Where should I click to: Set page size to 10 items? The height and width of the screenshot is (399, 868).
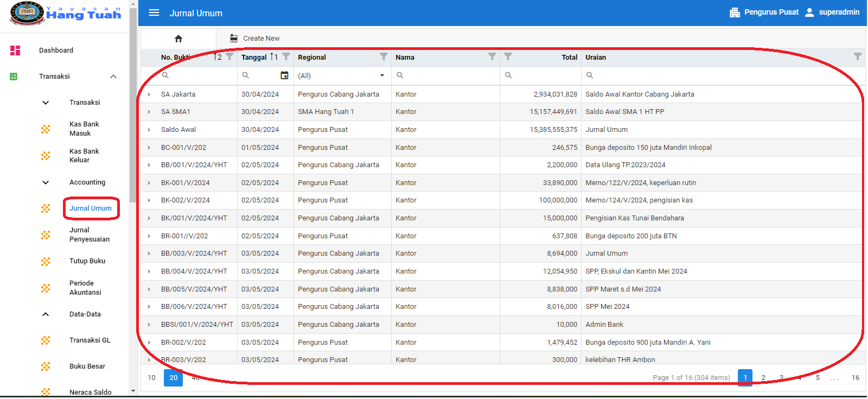coord(151,378)
